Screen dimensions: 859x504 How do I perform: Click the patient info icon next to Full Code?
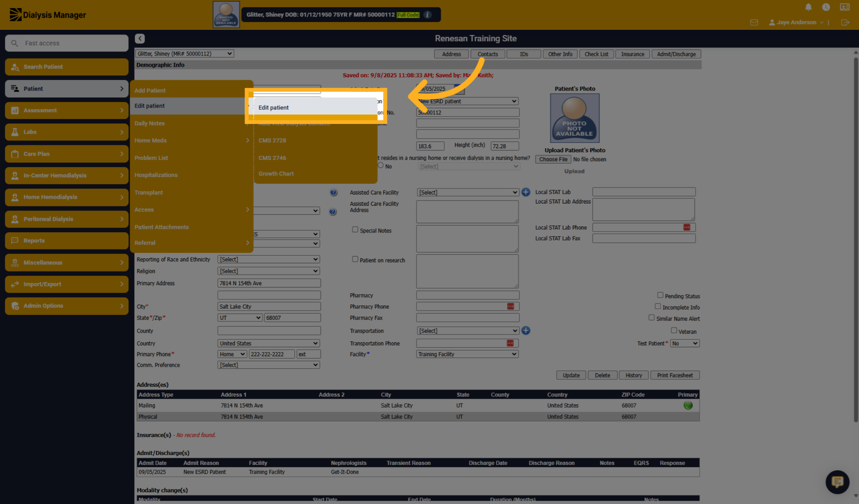428,15
